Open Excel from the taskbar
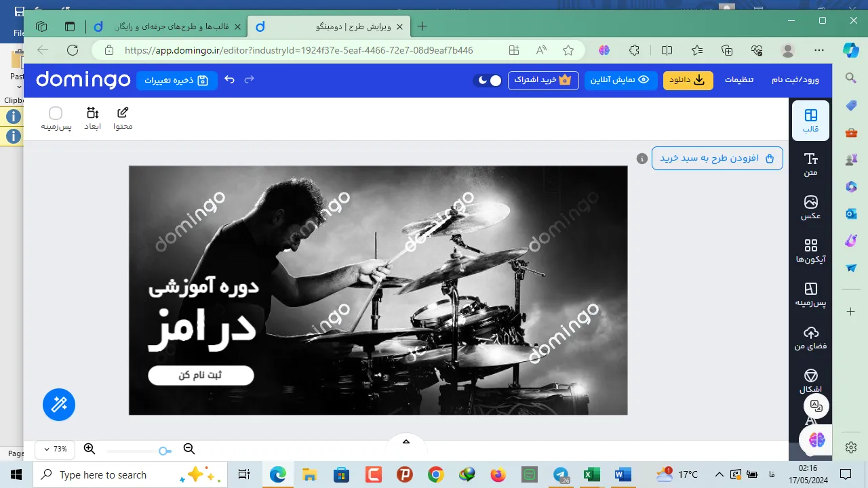The height and width of the screenshot is (488, 868). point(592,474)
